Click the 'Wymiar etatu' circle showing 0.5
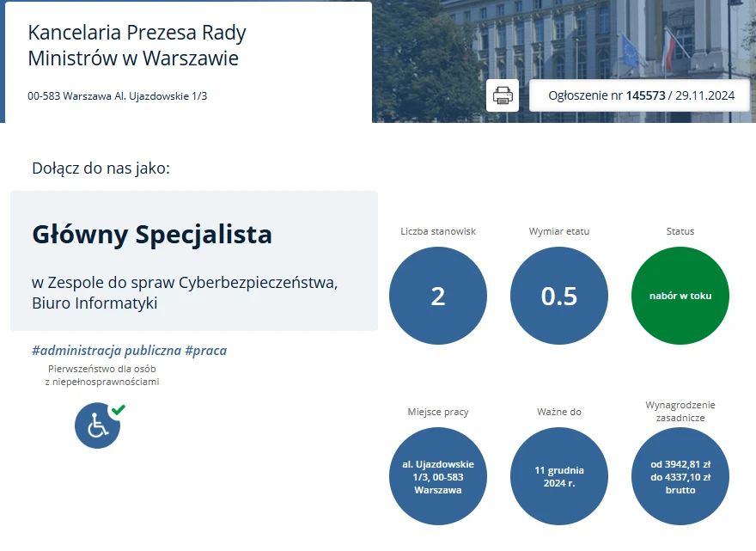Viewport: 756px width, 551px height. (559, 296)
